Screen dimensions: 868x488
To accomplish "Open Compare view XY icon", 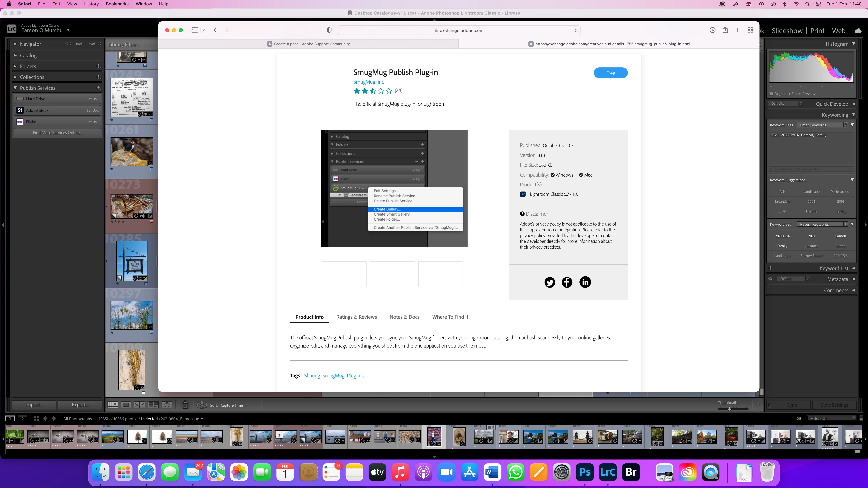I will (139, 405).
